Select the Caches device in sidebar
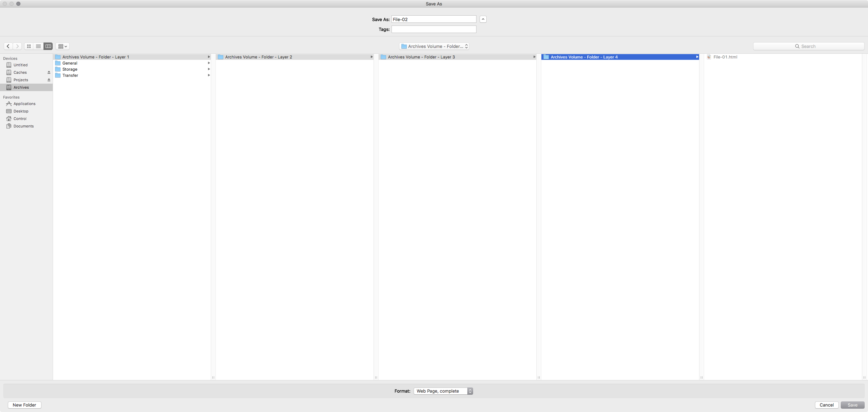 pos(27,72)
